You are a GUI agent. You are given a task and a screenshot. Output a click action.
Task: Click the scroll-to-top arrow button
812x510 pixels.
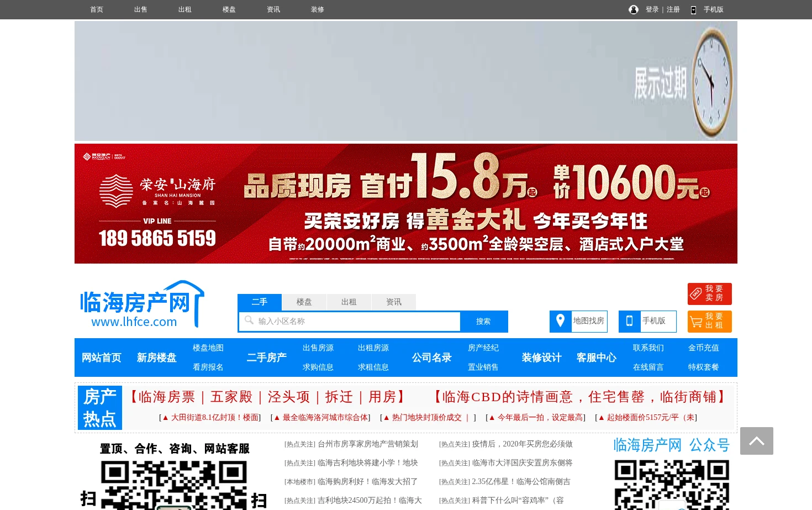click(757, 441)
